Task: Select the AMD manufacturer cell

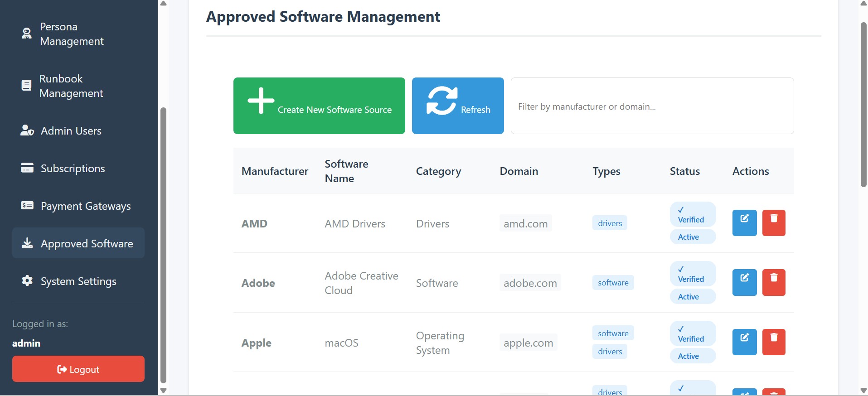Action: tap(254, 223)
